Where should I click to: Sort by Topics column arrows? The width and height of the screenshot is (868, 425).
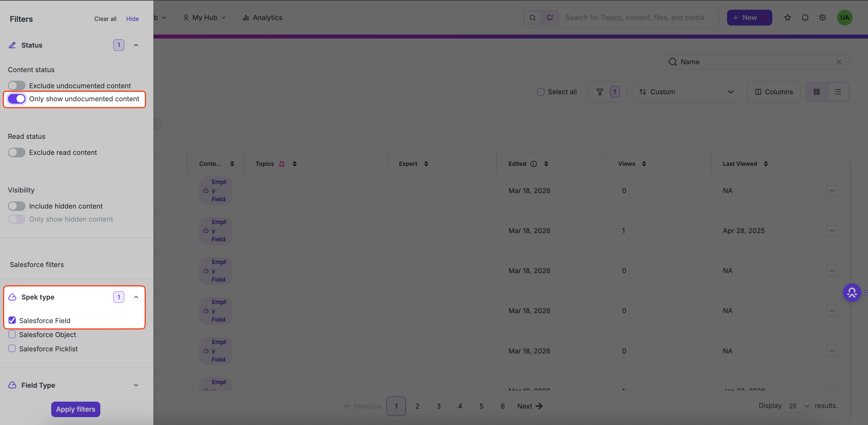pyautogui.click(x=295, y=164)
